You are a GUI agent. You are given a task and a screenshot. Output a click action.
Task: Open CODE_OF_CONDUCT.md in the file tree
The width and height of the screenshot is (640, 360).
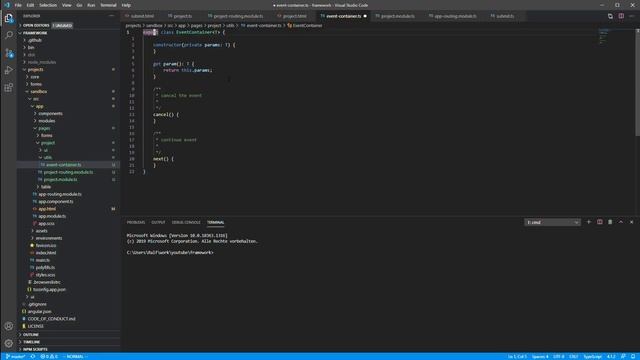51,319
